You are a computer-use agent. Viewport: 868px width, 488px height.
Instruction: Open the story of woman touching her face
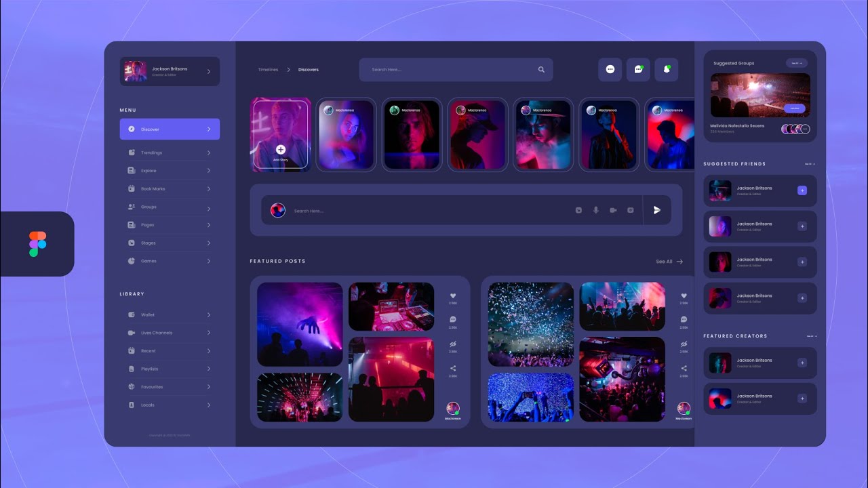[345, 134]
